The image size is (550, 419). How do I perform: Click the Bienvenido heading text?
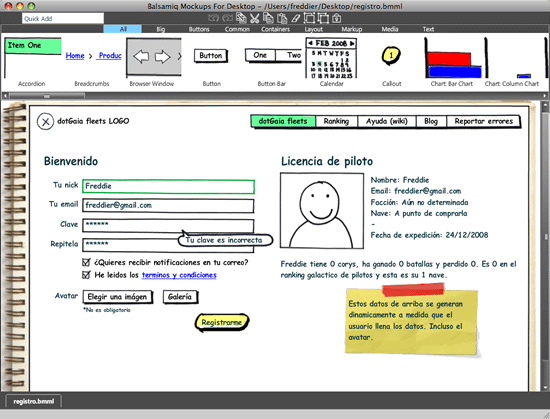point(71,161)
